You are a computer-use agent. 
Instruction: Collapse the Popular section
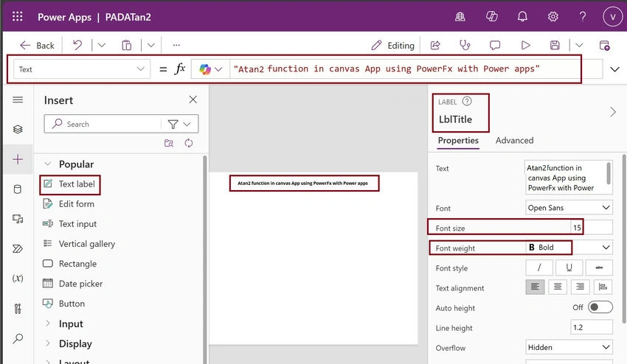(48, 164)
